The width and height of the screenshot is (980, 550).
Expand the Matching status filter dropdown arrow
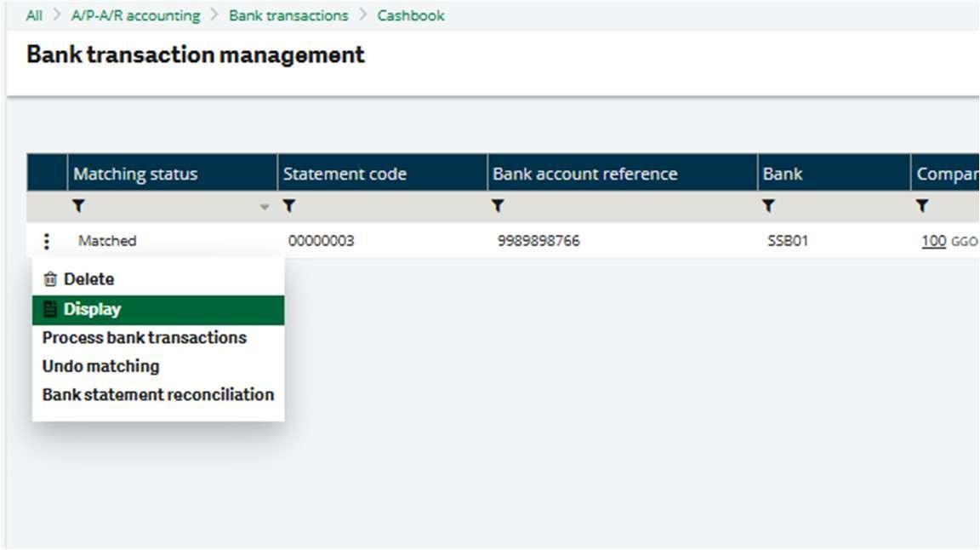click(x=265, y=208)
